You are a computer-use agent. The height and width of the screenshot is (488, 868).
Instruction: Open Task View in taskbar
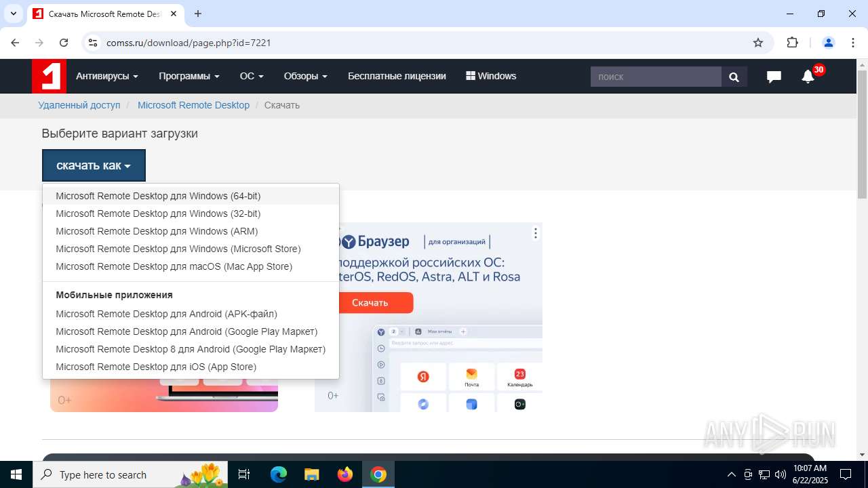[245, 474]
